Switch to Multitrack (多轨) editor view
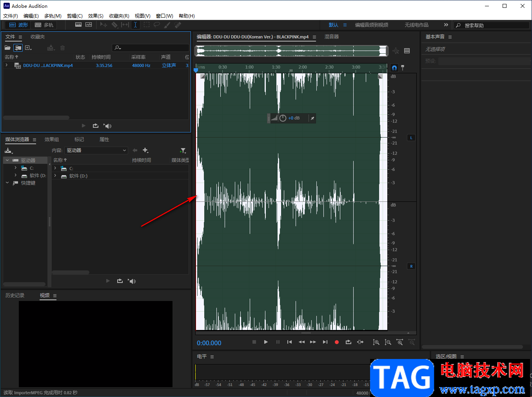The height and width of the screenshot is (397, 532). tap(44, 25)
